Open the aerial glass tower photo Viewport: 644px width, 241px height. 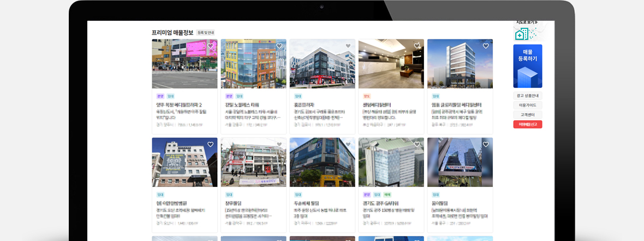tap(391, 162)
